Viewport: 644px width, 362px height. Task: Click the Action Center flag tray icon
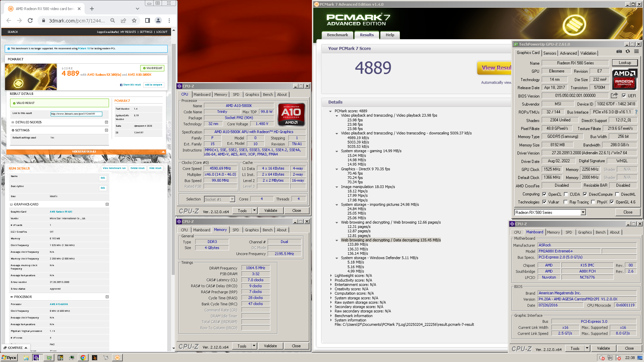coord(618,358)
